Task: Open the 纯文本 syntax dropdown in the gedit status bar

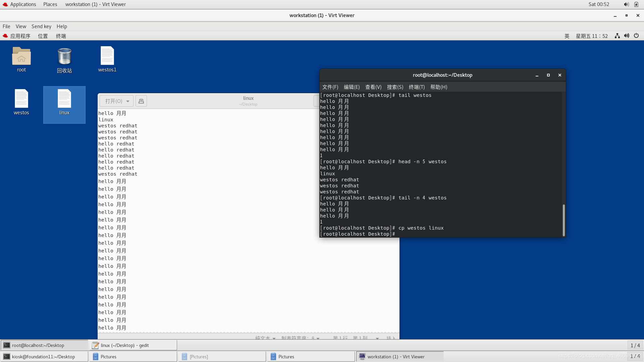Action: pyautogui.click(x=265, y=338)
